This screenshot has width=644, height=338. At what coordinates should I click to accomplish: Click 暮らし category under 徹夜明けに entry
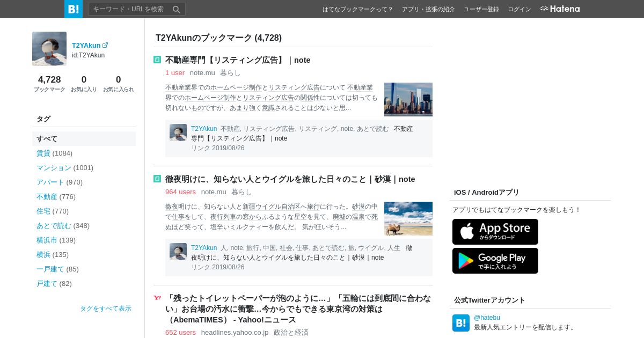pyautogui.click(x=241, y=192)
